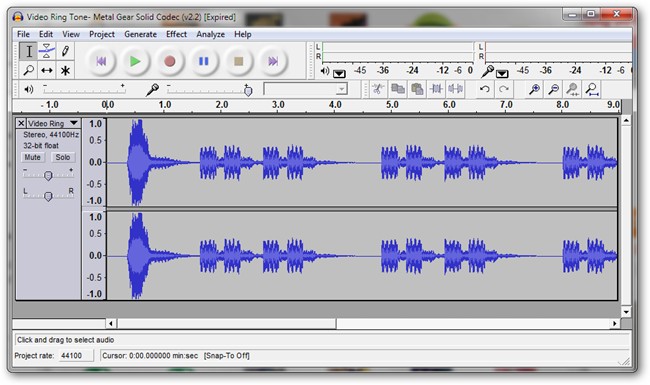The width and height of the screenshot is (650, 385).
Task: Open the Project menu
Action: 102,34
